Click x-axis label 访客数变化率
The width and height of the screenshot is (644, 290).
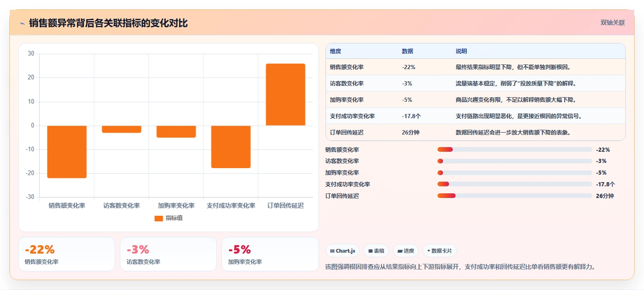coord(121,206)
